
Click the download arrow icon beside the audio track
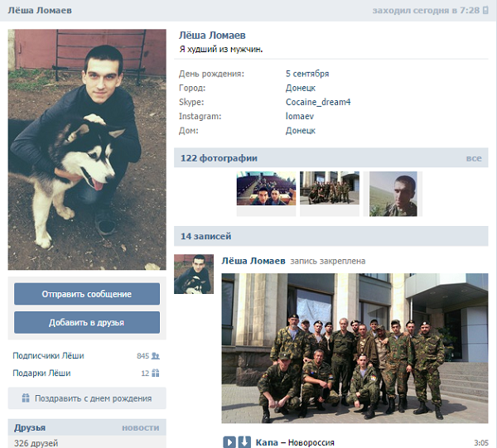[x=244, y=442]
